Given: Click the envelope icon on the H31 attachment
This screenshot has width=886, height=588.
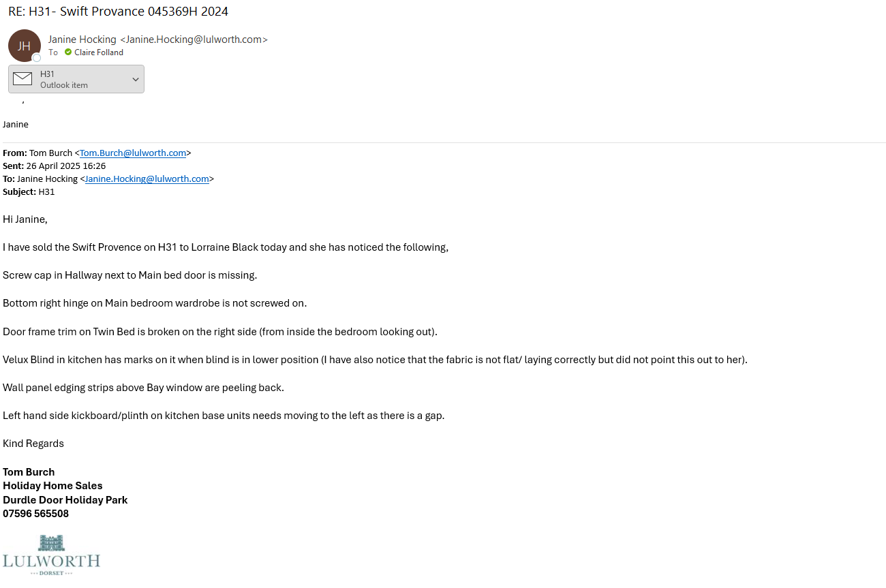Looking at the screenshot, I should click(x=22, y=79).
